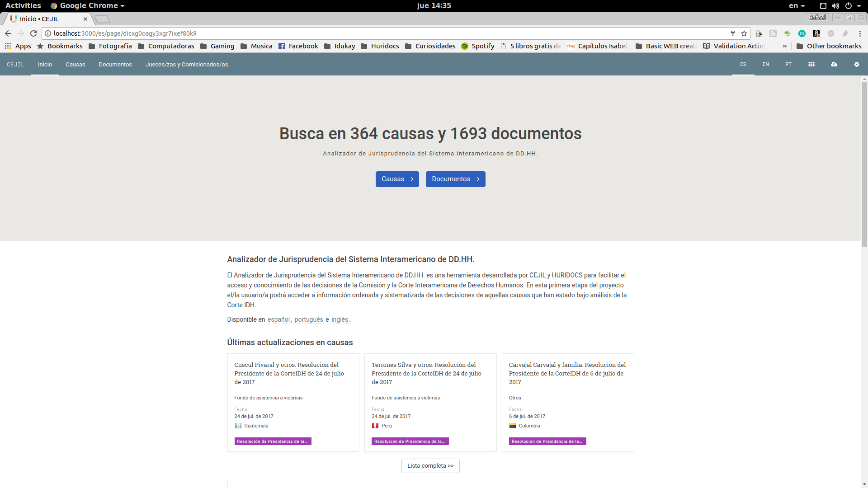Reload the page with the refresh icon
The height and width of the screenshot is (488, 868).
pos(33,33)
